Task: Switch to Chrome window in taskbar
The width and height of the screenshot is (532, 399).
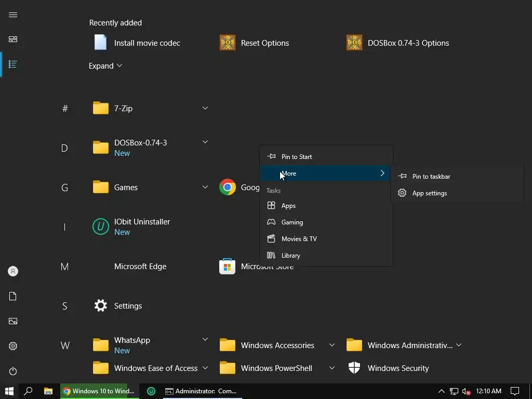Action: point(99,391)
